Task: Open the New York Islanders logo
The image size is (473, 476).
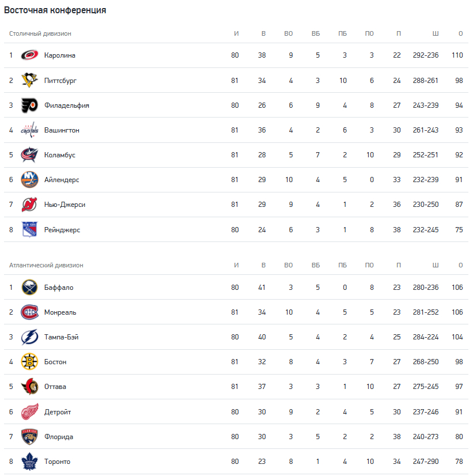Action: click(x=29, y=180)
